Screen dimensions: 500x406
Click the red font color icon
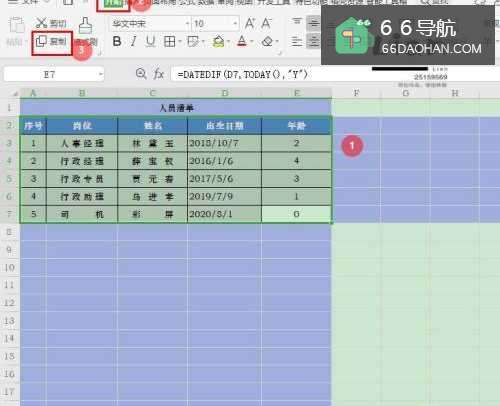(x=242, y=42)
